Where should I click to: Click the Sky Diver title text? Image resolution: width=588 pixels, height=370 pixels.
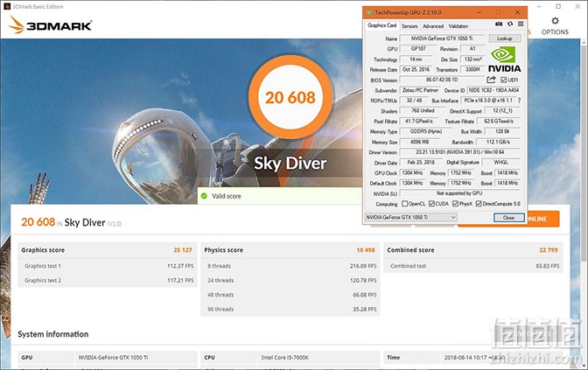click(x=290, y=164)
